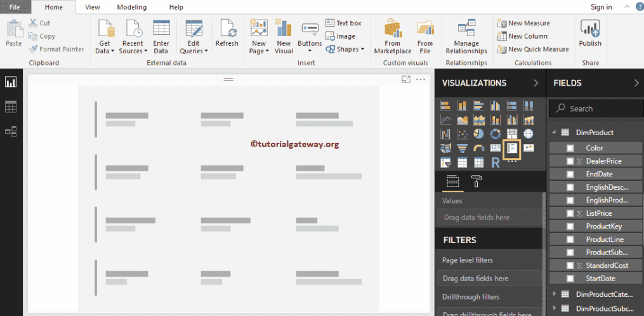This screenshot has height=316, width=644.
Task: Select the Map globe visual
Action: coord(529,134)
